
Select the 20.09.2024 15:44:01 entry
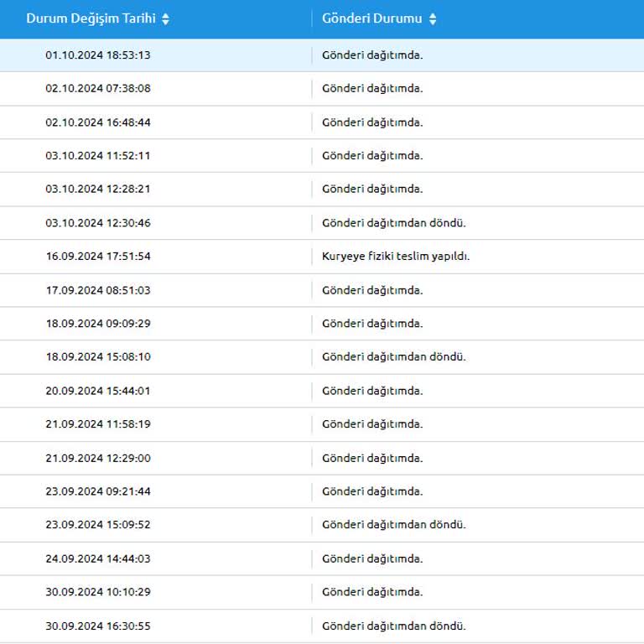[x=98, y=391]
